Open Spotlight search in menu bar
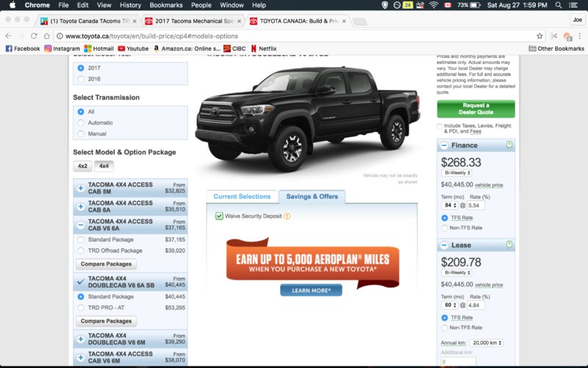This screenshot has width=588, height=368. (559, 5)
